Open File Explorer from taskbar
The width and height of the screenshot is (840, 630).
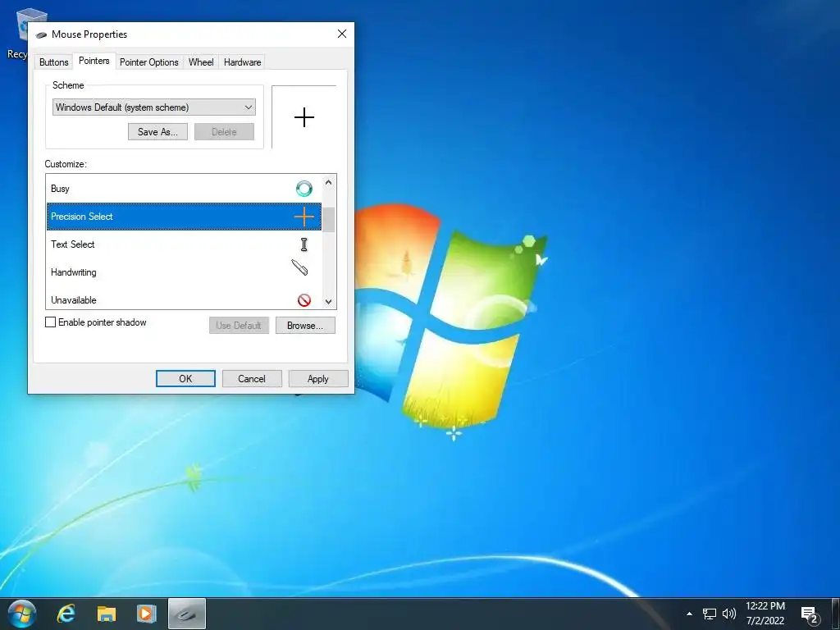(x=106, y=614)
